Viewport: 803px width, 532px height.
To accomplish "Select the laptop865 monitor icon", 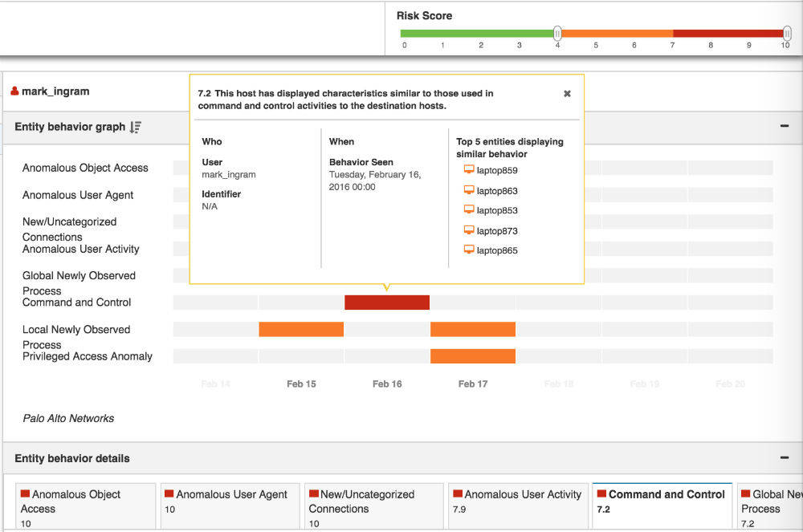I will [x=469, y=250].
